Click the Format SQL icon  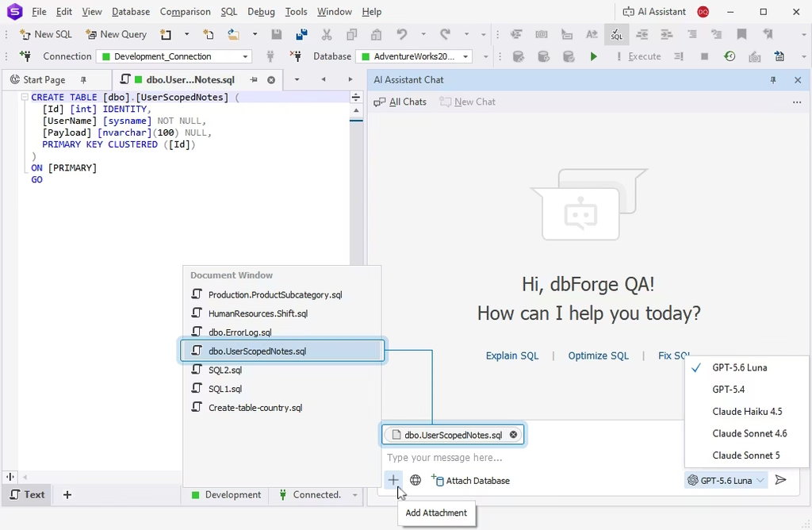tap(616, 34)
